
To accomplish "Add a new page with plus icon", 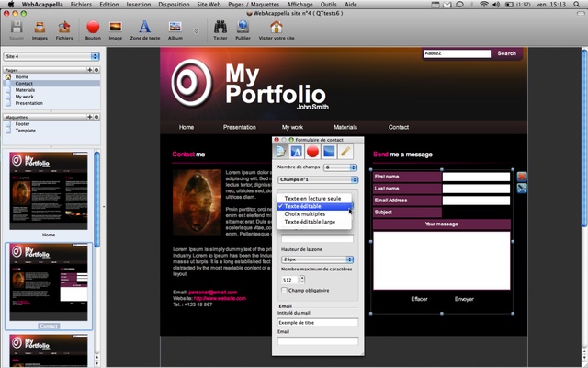I will [x=90, y=70].
